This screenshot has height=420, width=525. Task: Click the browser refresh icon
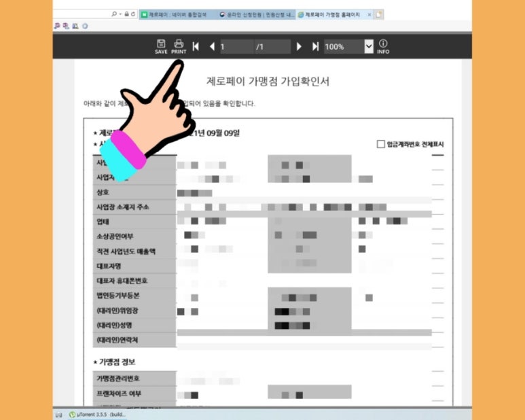[133, 14]
